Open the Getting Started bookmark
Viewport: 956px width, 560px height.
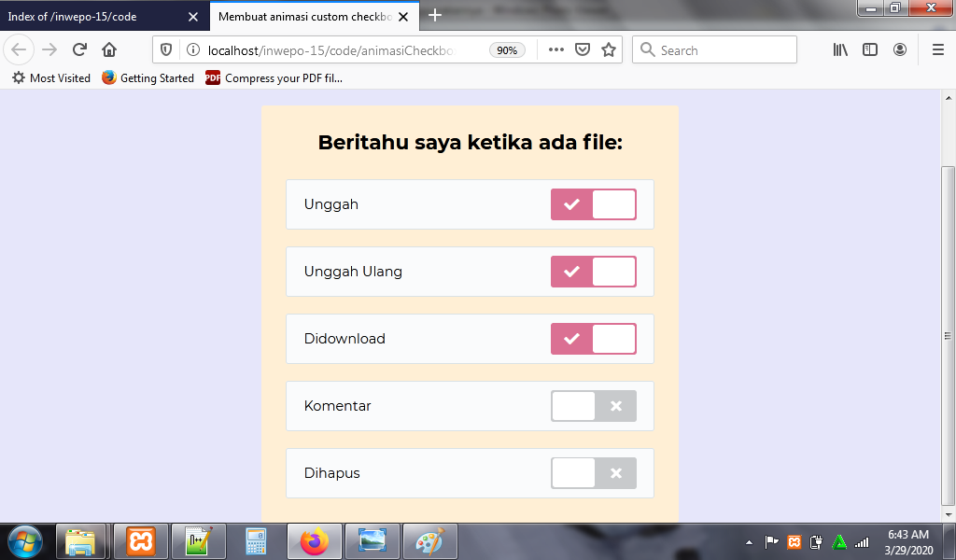[x=148, y=78]
